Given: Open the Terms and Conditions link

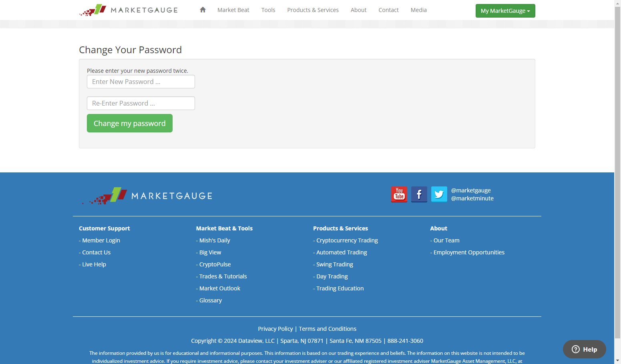Looking at the screenshot, I should pyautogui.click(x=328, y=329).
